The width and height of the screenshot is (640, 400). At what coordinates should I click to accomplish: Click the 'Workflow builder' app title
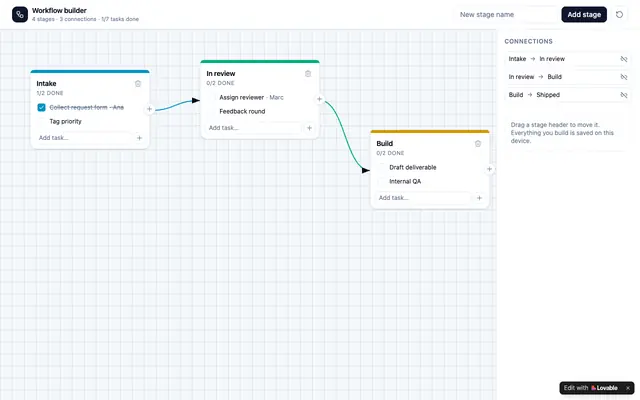click(x=59, y=11)
